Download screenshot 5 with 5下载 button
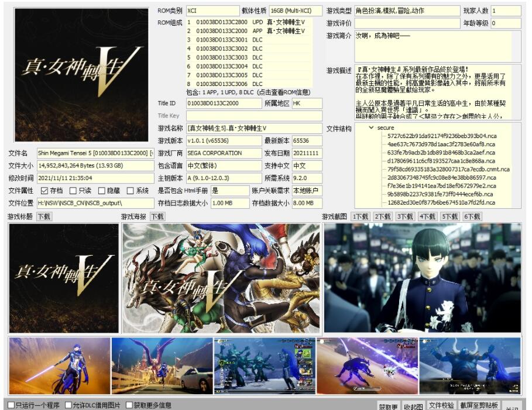 (449, 216)
